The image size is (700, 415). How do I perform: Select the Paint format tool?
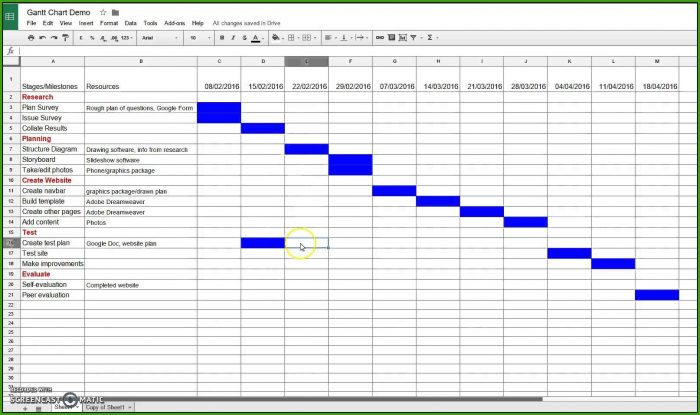(x=66, y=38)
